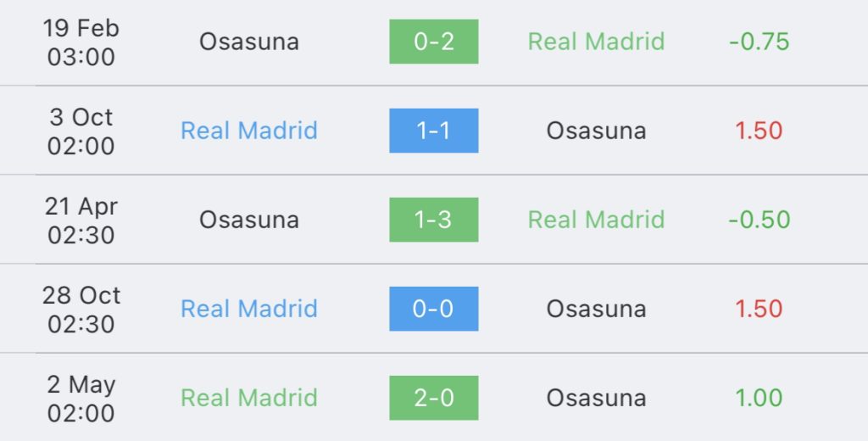The width and height of the screenshot is (868, 441).
Task: Select Osasuna home team in 19 Feb row
Action: point(249,42)
